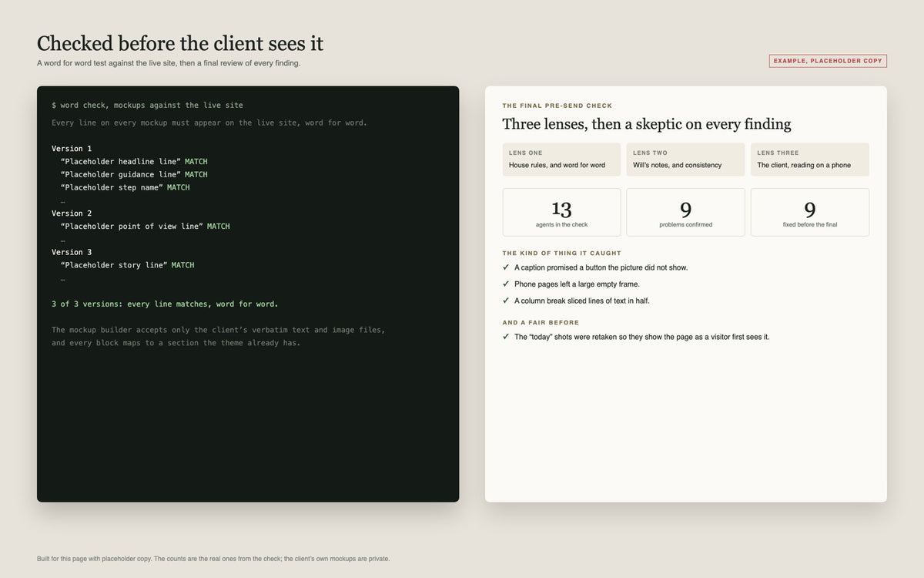Click the 13 agents in the check stat
The image size is (924, 578).
(x=561, y=212)
